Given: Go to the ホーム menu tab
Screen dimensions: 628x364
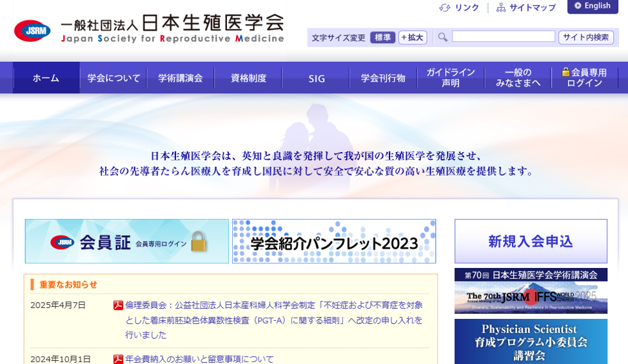Looking at the screenshot, I should tap(46, 78).
